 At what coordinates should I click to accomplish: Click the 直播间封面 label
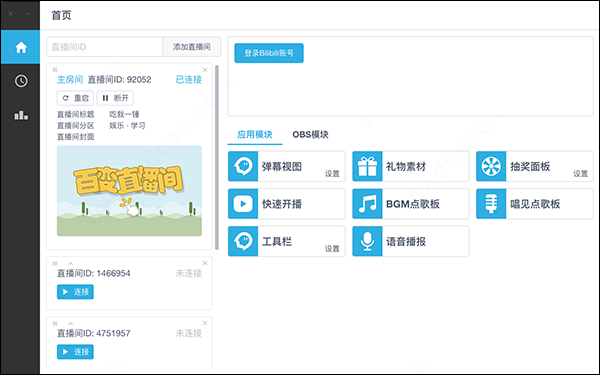point(75,137)
